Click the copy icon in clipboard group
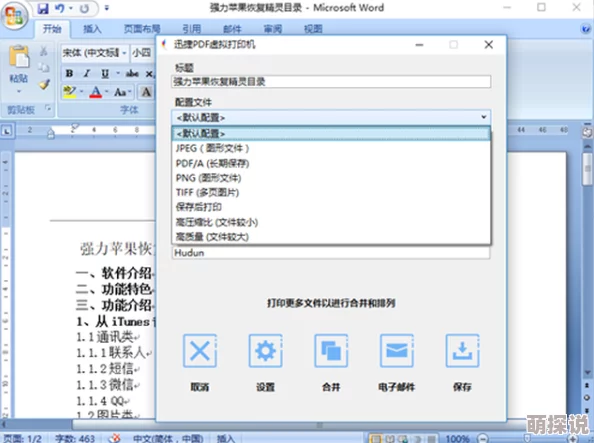Screen dimensions: 594x443 pyautogui.click(x=44, y=67)
